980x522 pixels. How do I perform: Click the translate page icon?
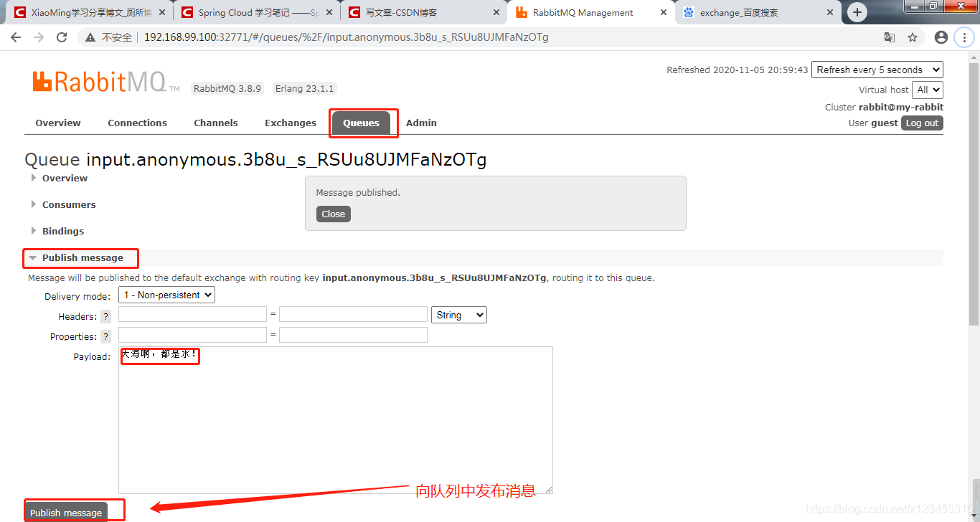point(890,37)
